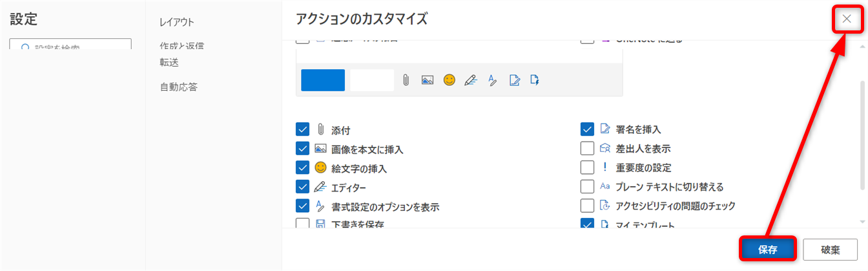Select 自動応答 in the settings list
This screenshot has width=868, height=271.
179,87
